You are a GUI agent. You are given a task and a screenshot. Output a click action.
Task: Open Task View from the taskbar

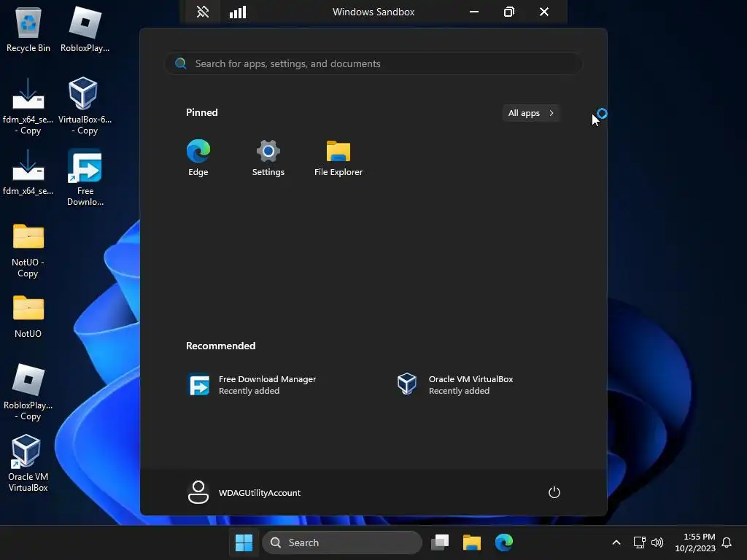(440, 542)
